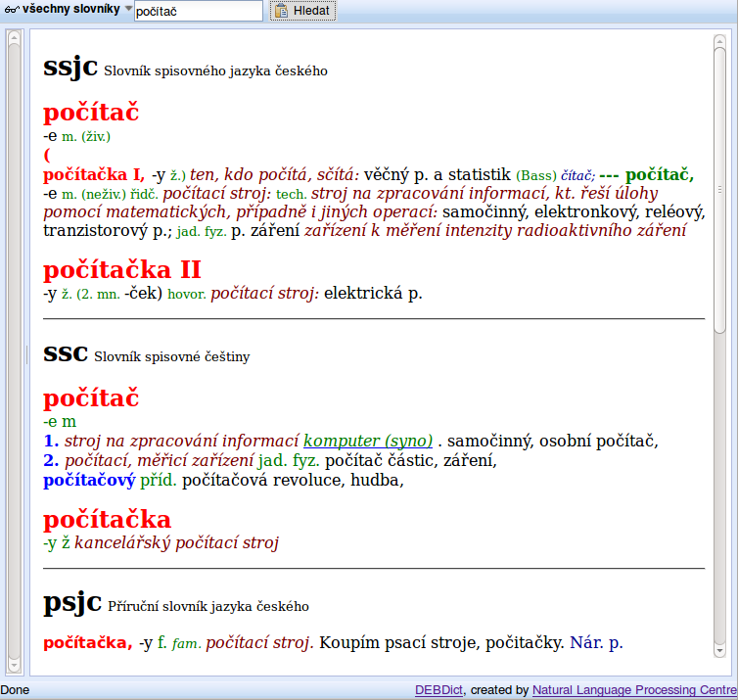Image resolution: width=738 pixels, height=700 pixels.
Task: Open the 'všechny slovníky' dictionary dropdown
Action: tap(69, 10)
